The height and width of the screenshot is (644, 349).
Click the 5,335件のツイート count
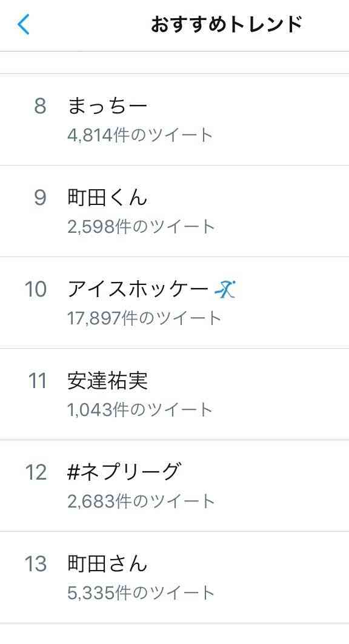click(141, 592)
